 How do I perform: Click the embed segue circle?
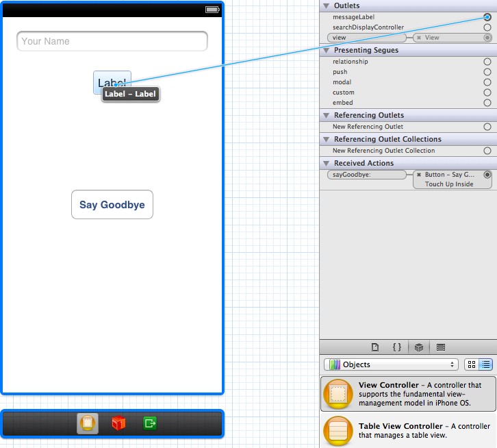pyautogui.click(x=487, y=103)
